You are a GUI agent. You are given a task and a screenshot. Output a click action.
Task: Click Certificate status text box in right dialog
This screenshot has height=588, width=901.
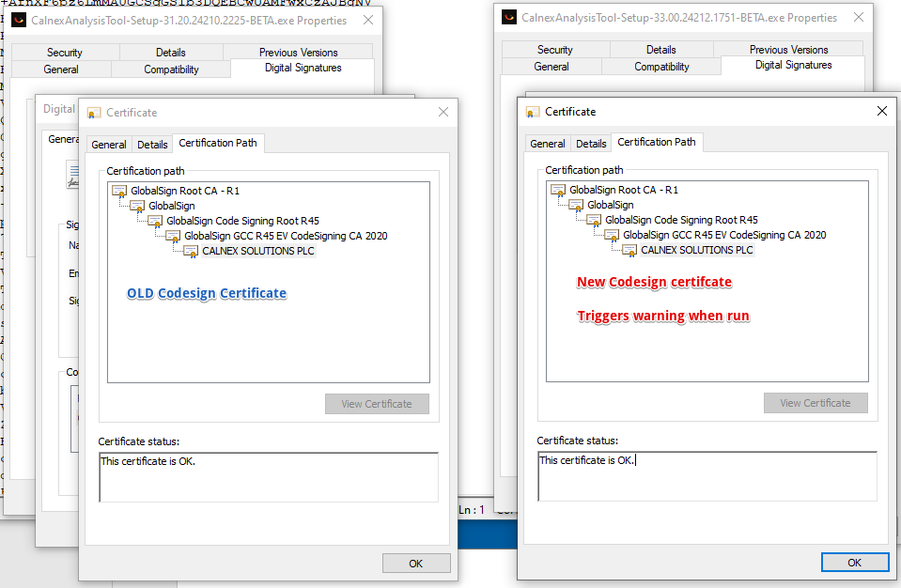pos(707,476)
